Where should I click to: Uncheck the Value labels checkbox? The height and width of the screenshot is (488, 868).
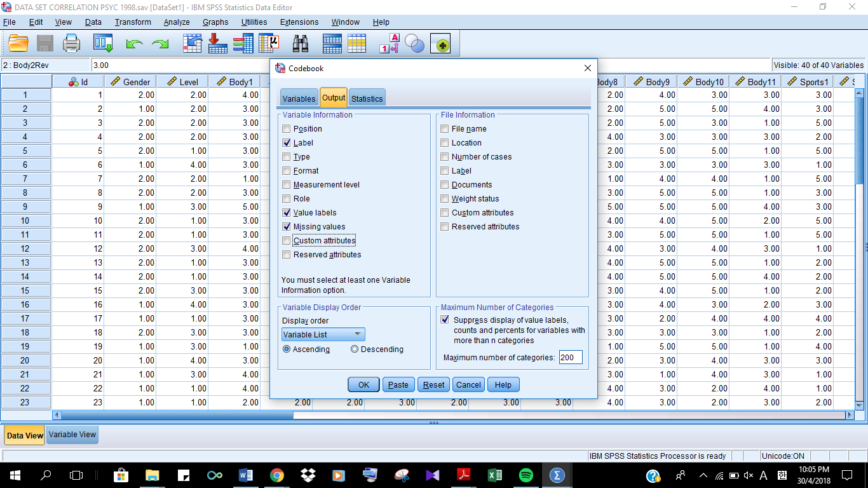(x=287, y=213)
